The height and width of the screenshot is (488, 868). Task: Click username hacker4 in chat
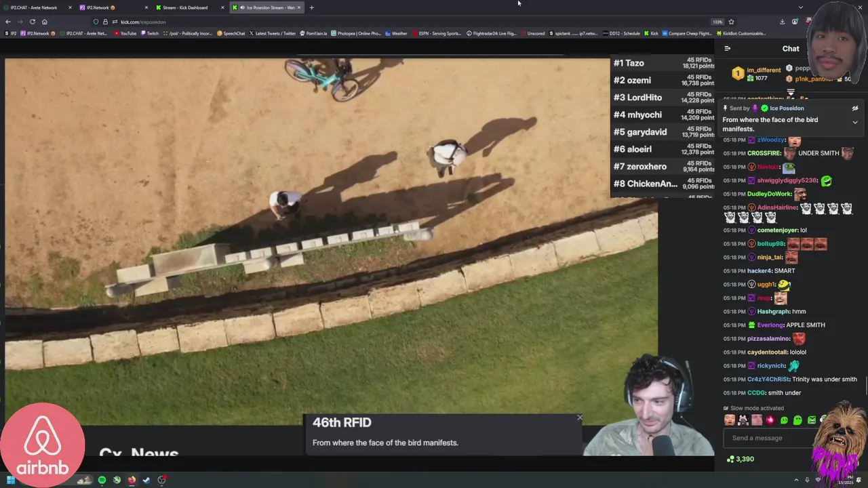[x=759, y=271]
